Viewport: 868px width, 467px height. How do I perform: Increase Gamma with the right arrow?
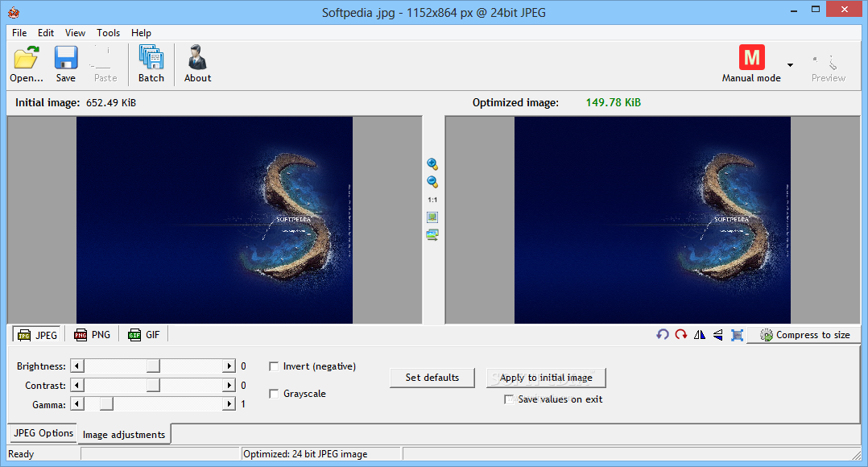[229, 404]
